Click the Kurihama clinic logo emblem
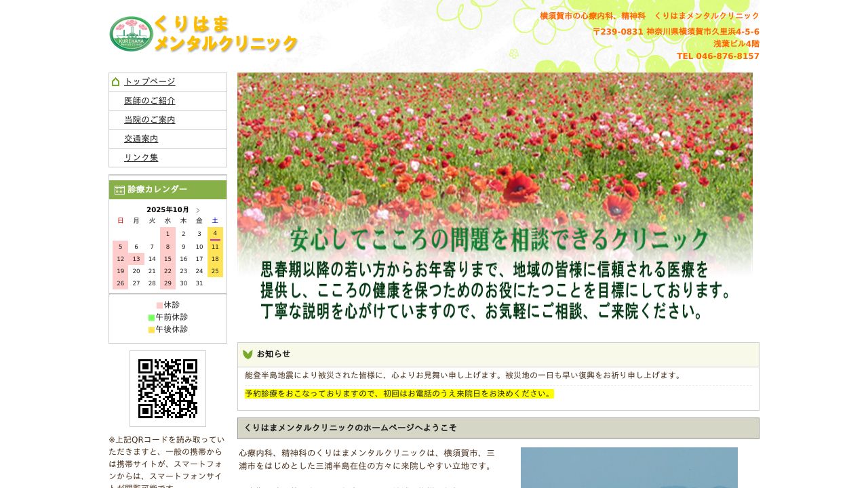 131,34
